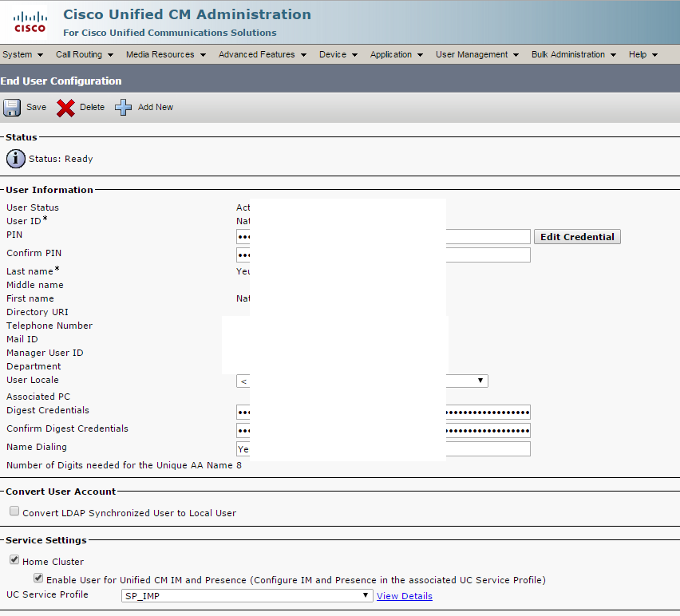The height and width of the screenshot is (616, 680).
Task: Disable the Home Cluster checkbox
Action: click(14, 559)
